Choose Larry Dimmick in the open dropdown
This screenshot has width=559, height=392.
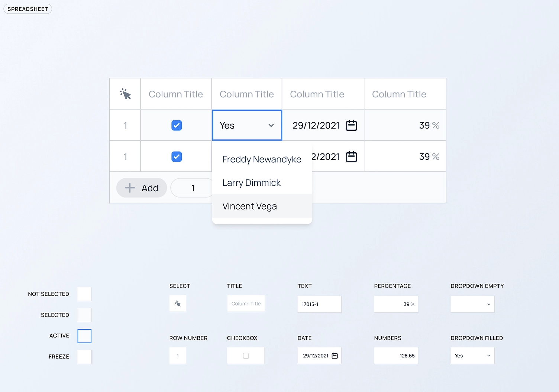(251, 182)
